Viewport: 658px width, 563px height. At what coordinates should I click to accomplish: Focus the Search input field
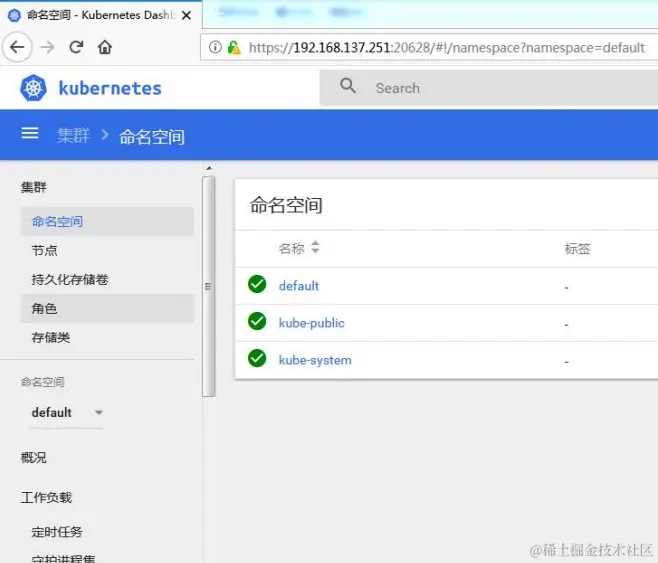tap(489, 88)
